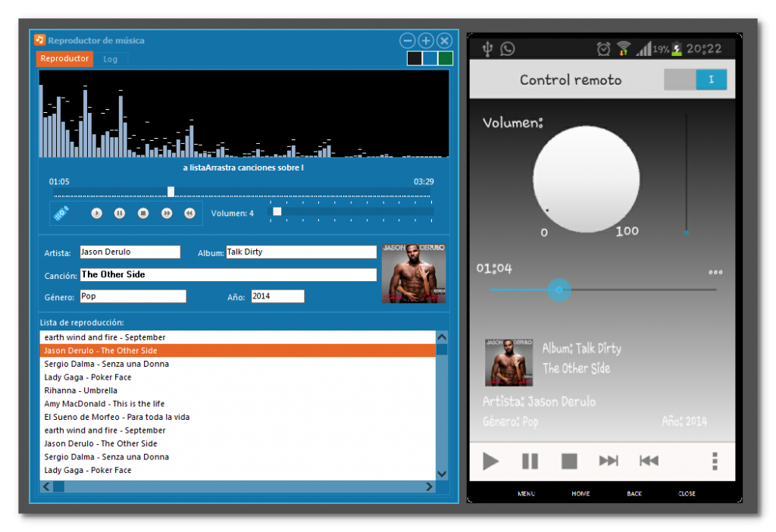Tap the vertical volume bar on phone
This screenshot has height=532, width=776.
coord(687,174)
